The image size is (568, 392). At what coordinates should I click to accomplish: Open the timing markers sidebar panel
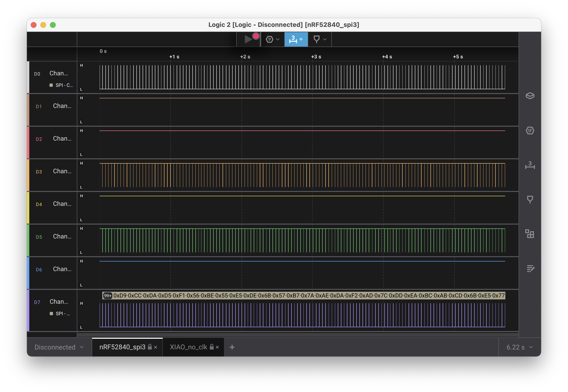[x=530, y=199]
